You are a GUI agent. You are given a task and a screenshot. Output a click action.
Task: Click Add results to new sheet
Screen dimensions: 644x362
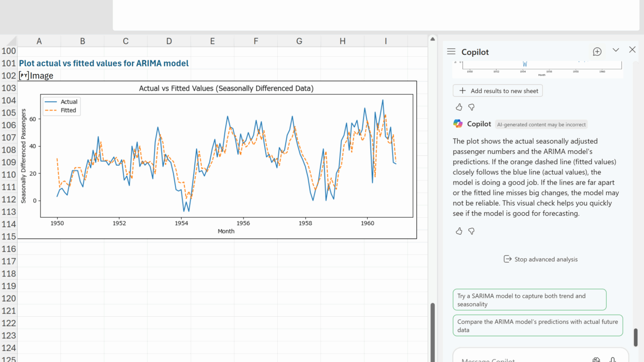(x=498, y=91)
